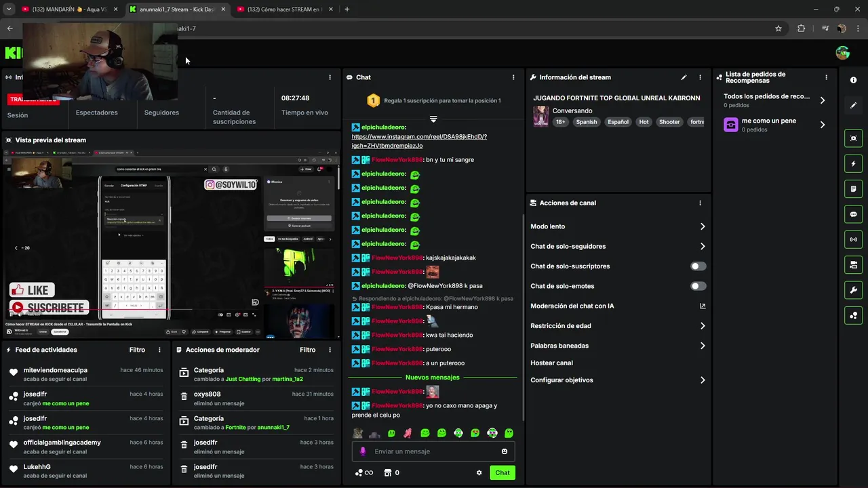Image resolution: width=868 pixels, height=488 pixels.
Task: Focus the Enviar un mensaje input field
Action: click(x=433, y=451)
